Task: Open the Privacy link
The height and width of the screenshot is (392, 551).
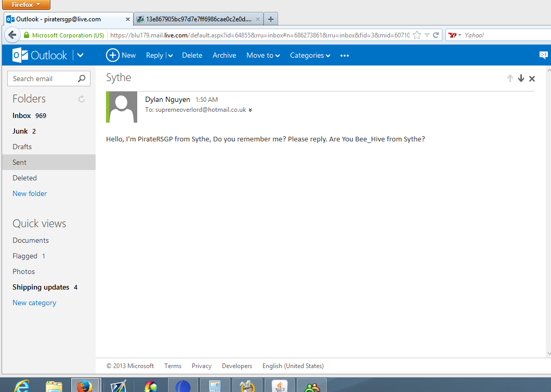Action: [x=202, y=366]
